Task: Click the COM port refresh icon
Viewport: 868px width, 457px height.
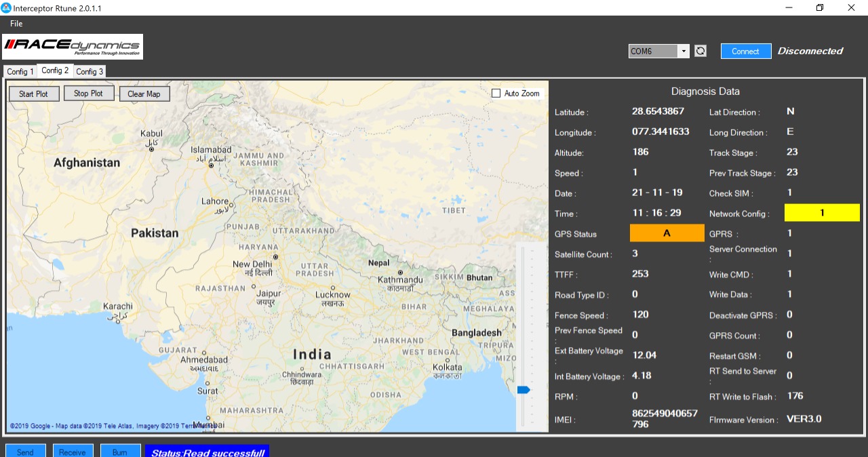Action: [x=701, y=51]
